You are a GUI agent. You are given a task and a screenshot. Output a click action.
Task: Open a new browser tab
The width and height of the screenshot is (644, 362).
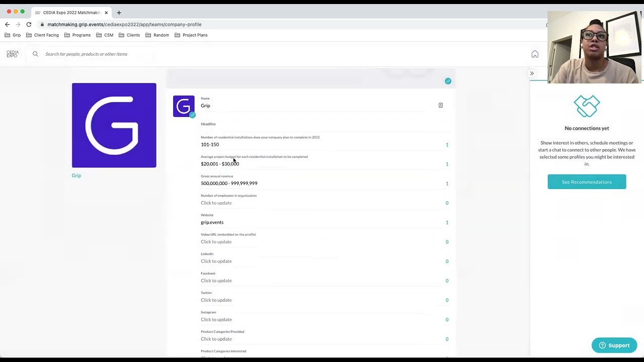pyautogui.click(x=119, y=13)
